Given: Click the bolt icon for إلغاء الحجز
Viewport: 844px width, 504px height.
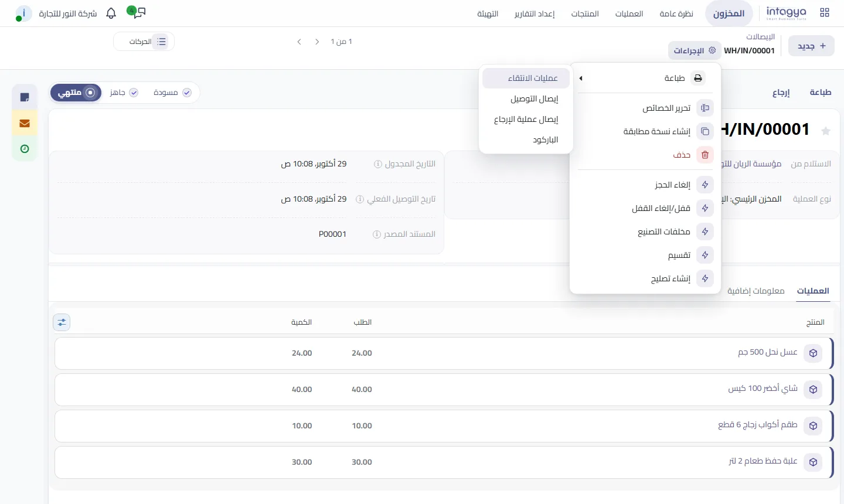Looking at the screenshot, I should (705, 185).
